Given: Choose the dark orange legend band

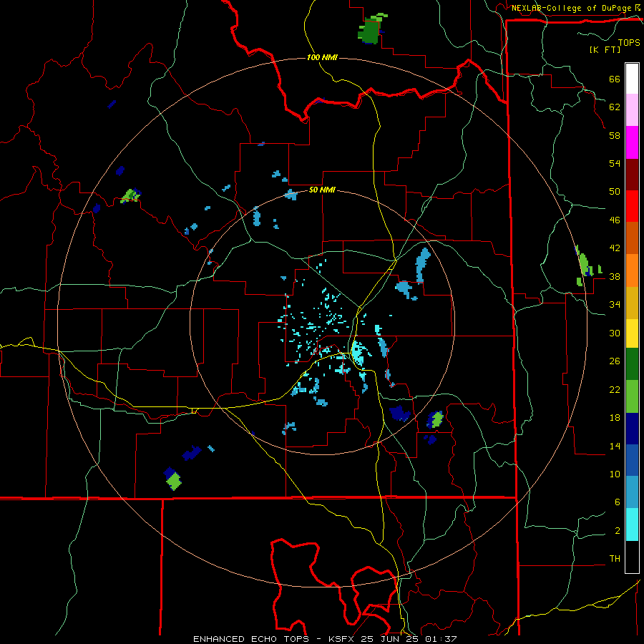Looking at the screenshot, I should 632,238.
